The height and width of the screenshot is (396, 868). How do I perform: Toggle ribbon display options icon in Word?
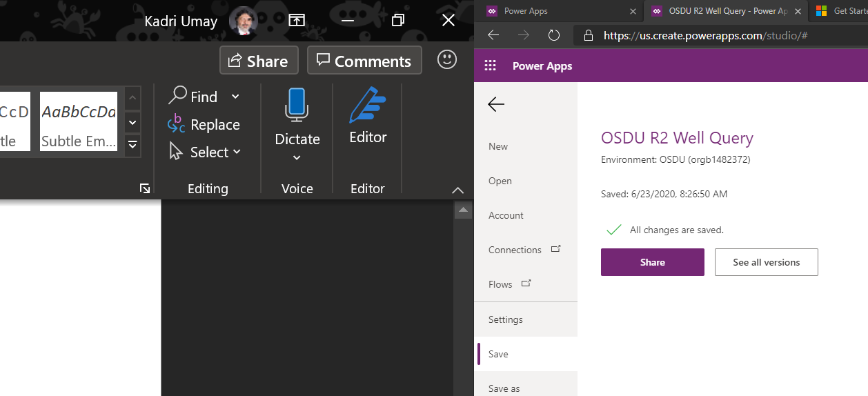point(297,21)
